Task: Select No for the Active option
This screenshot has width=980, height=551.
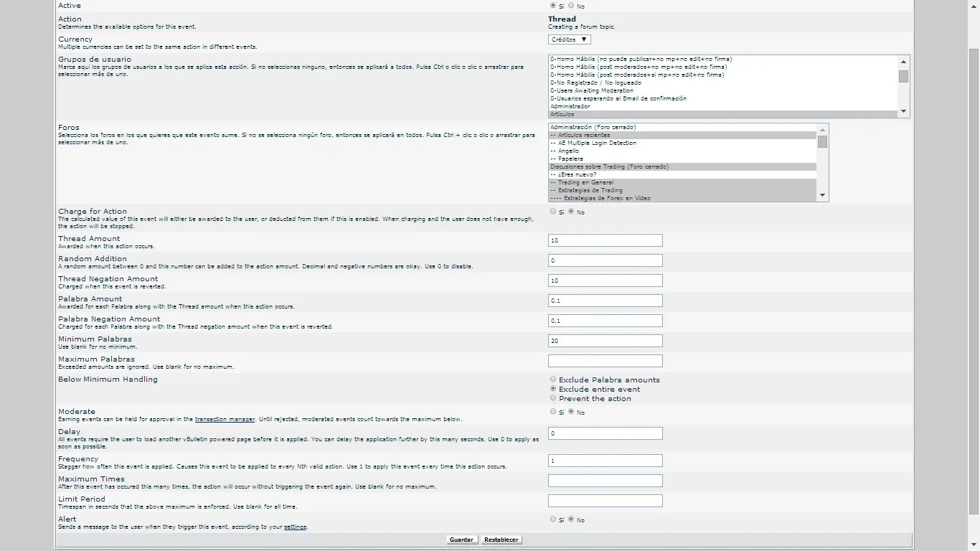Action: click(x=571, y=5)
